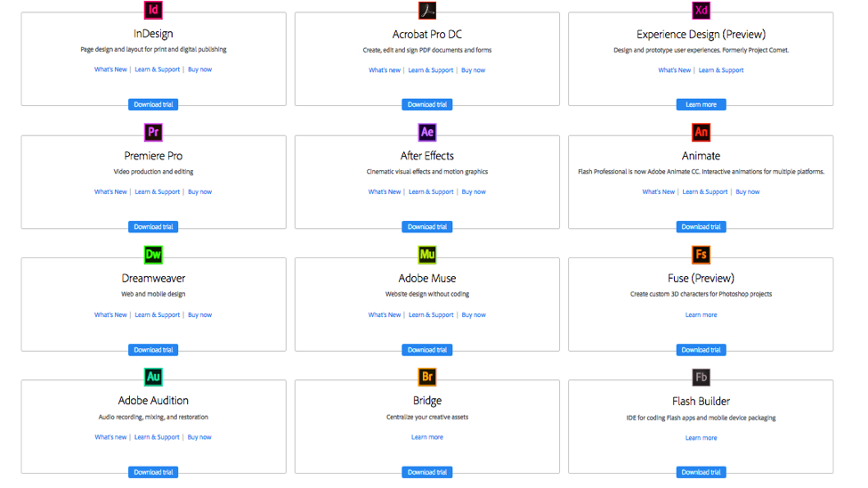The height and width of the screenshot is (488, 868).
Task: Click the After Effects Ae icon
Action: (426, 133)
